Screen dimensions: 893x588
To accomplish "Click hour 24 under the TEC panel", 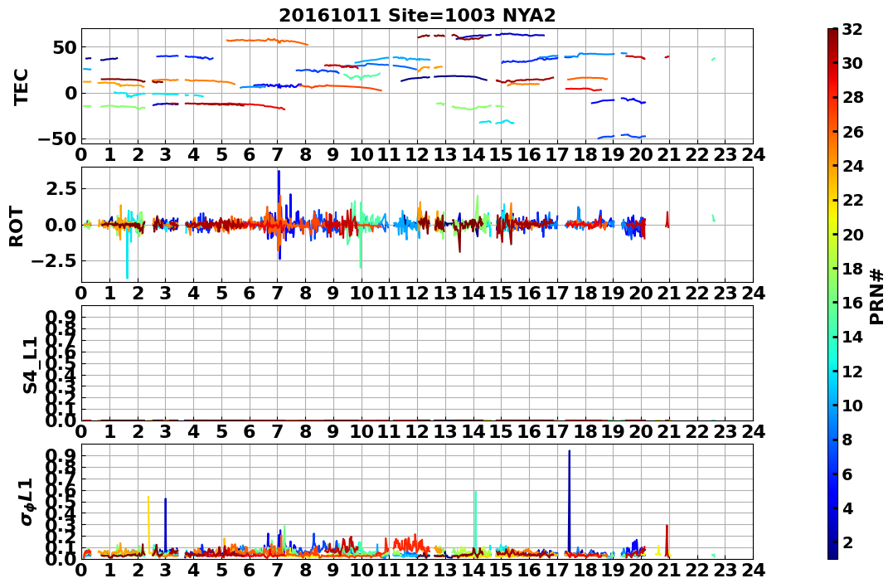I will (x=752, y=155).
